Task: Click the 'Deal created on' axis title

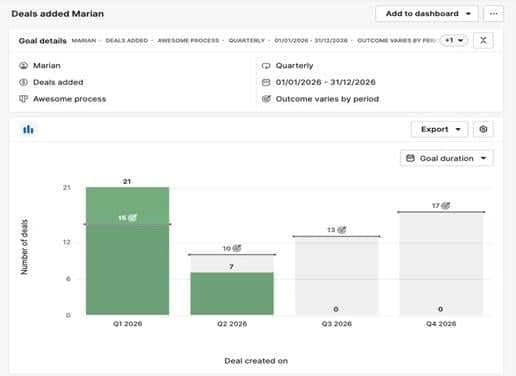Action: (256, 361)
